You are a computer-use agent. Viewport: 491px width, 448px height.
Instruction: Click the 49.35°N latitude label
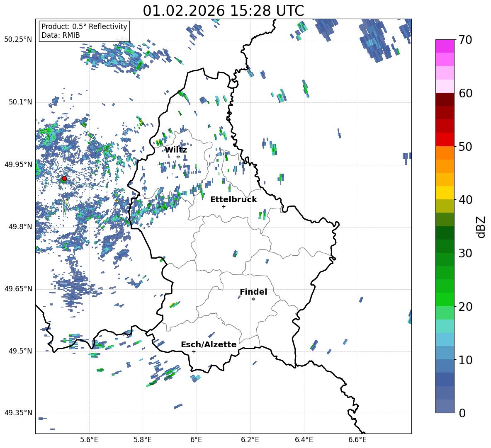click(18, 413)
